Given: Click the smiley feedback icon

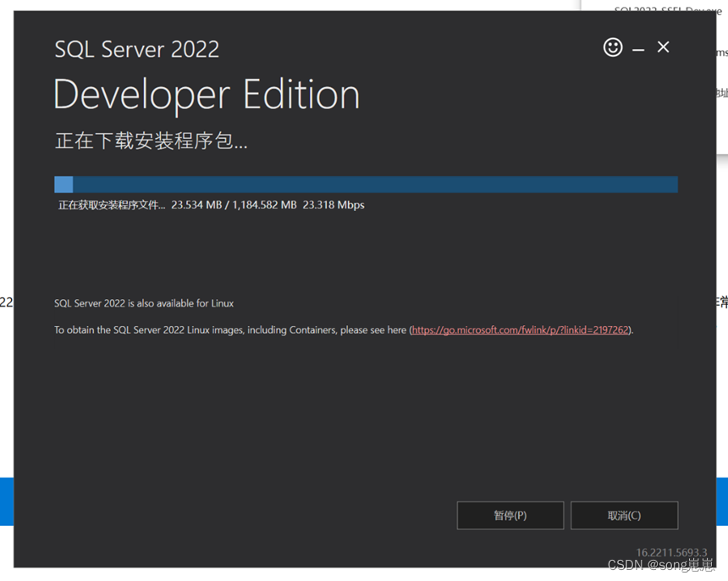Looking at the screenshot, I should click(x=613, y=47).
